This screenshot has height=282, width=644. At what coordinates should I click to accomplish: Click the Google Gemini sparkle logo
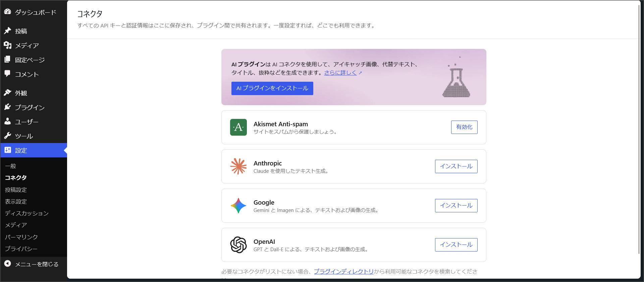tap(238, 206)
